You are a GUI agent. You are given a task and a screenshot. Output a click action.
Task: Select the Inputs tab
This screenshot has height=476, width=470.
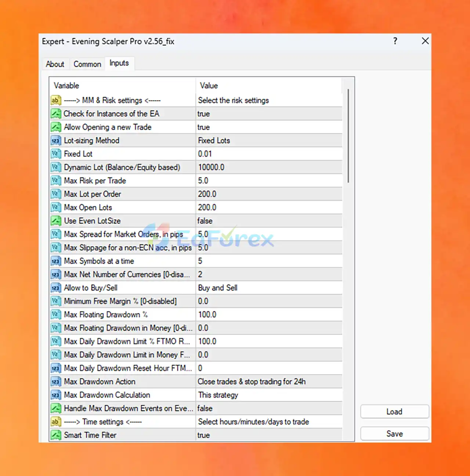tap(119, 63)
